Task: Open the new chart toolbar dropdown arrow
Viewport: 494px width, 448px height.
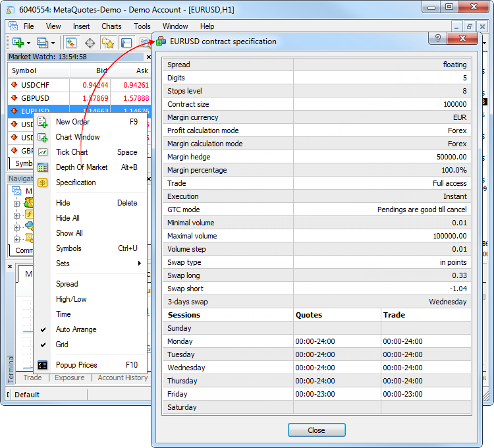Action: coord(28,43)
